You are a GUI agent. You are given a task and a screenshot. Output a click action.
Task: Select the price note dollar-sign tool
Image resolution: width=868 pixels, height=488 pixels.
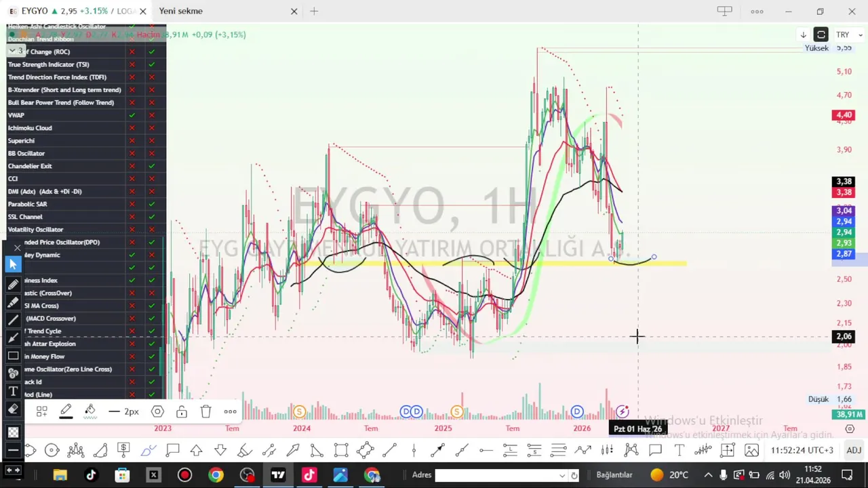click(x=123, y=450)
